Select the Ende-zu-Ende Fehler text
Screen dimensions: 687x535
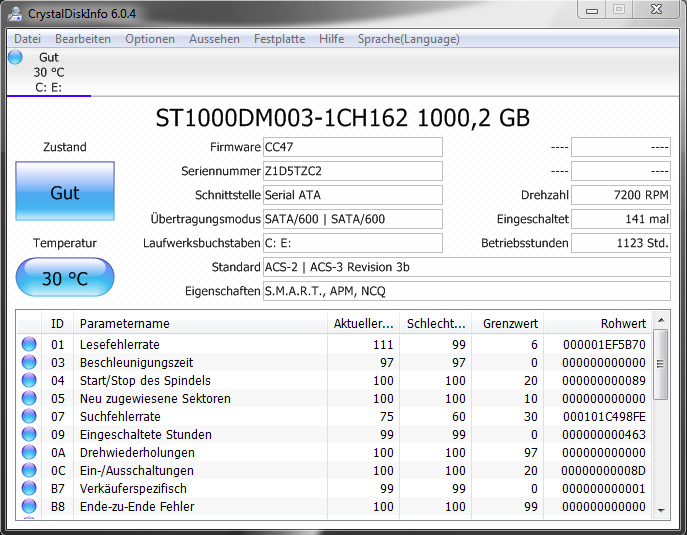point(137,506)
